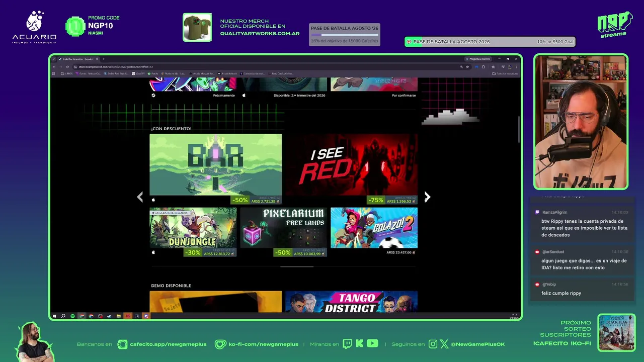Open the Windows Start menu
Viewport: 644px width, 362px height.
tap(54, 316)
